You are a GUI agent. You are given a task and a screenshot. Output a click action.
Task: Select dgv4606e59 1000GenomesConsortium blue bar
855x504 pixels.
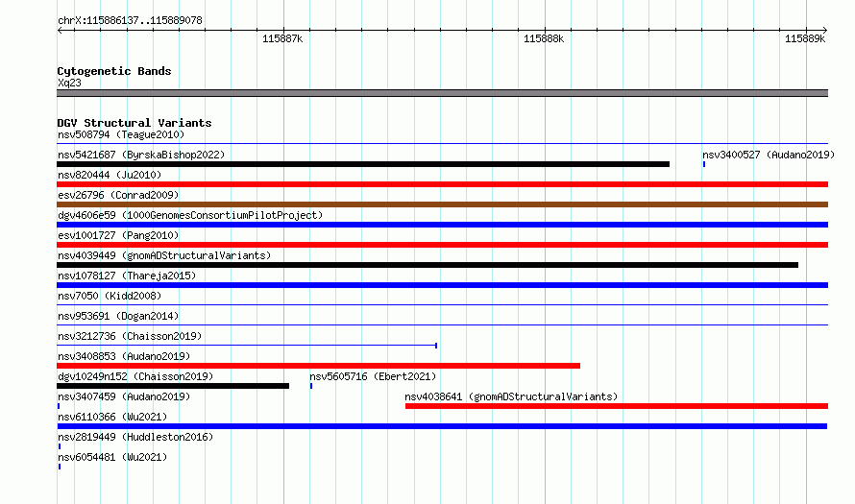[442, 225]
